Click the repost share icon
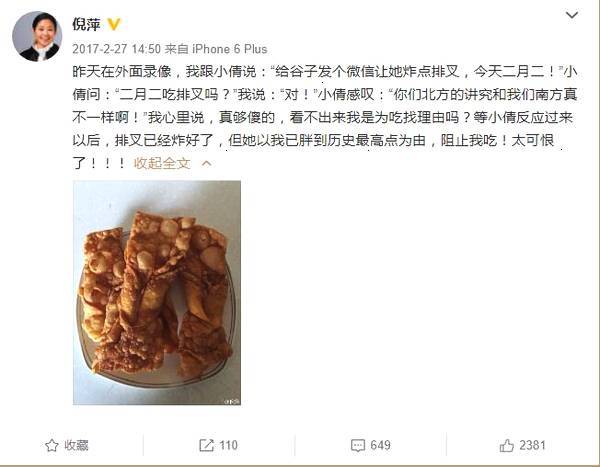600x467 pixels. coord(207,445)
